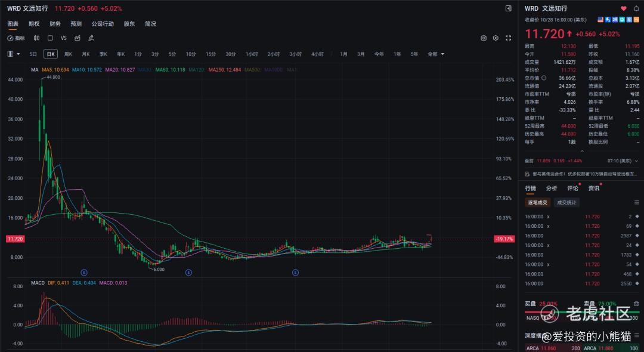Open the news headline about 英伟达合作
Screen dimensions: 644x352
pos(586,174)
